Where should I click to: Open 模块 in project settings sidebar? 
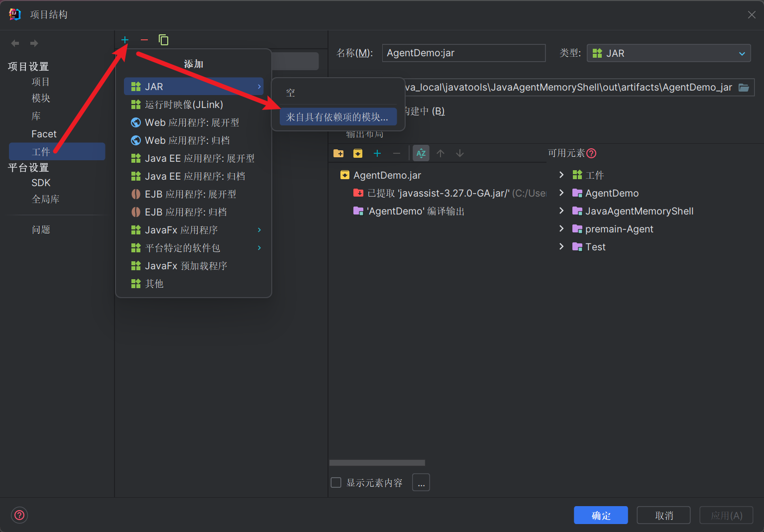point(41,98)
